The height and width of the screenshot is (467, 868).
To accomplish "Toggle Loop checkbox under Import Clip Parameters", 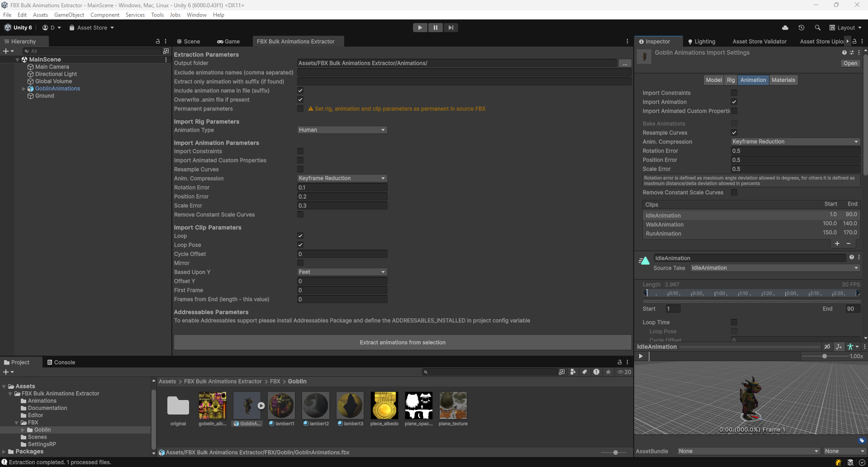I will [x=300, y=236].
